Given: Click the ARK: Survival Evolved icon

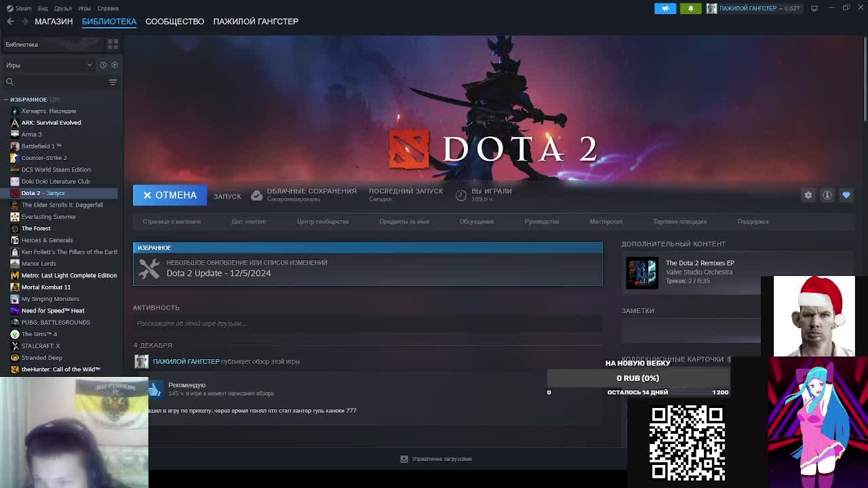Looking at the screenshot, I should tap(14, 123).
